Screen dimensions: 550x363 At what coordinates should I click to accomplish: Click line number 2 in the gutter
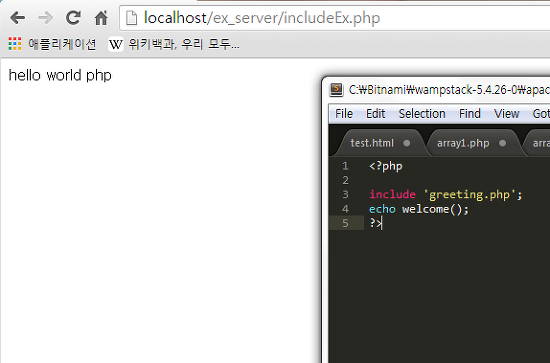tap(346, 180)
